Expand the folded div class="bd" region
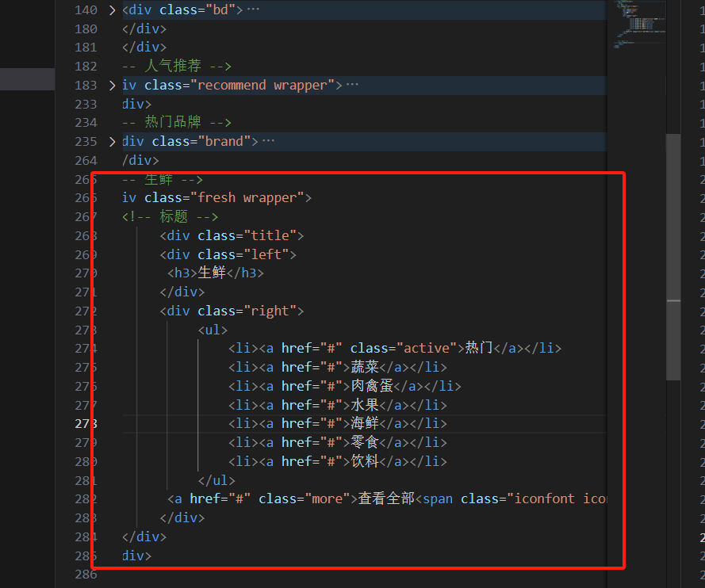This screenshot has height=588, width=705. click(x=111, y=10)
